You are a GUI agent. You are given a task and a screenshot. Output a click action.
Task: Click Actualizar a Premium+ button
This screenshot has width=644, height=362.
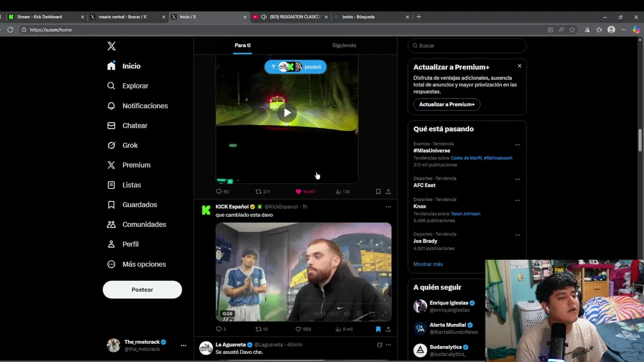point(447,105)
